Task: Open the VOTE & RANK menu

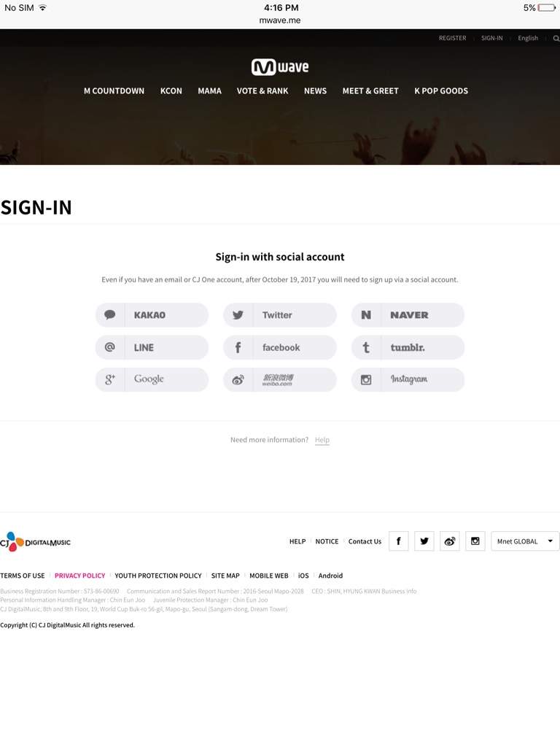Action: [x=262, y=90]
